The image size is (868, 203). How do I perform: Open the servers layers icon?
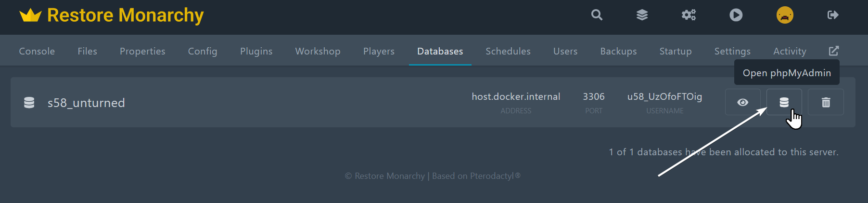[x=642, y=15]
